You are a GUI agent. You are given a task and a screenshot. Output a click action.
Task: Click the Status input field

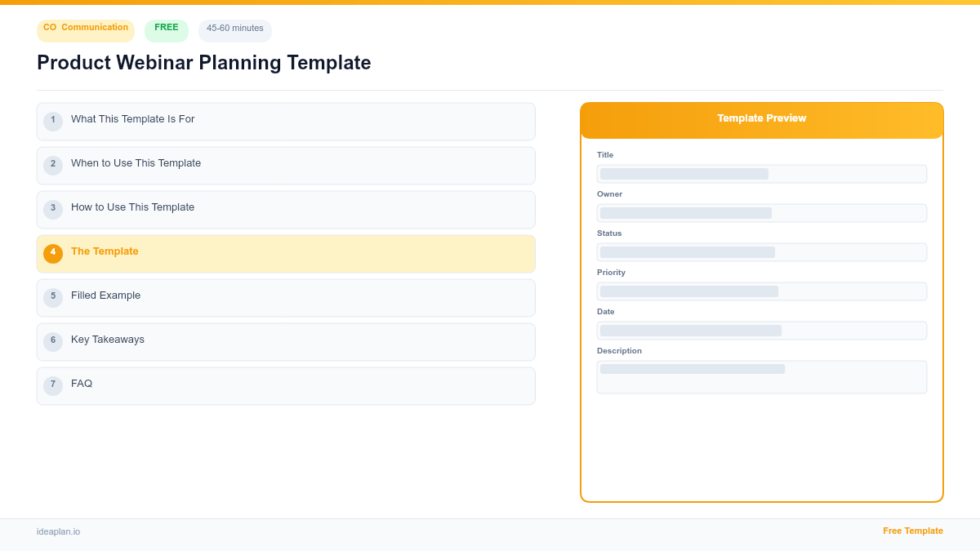[762, 252]
